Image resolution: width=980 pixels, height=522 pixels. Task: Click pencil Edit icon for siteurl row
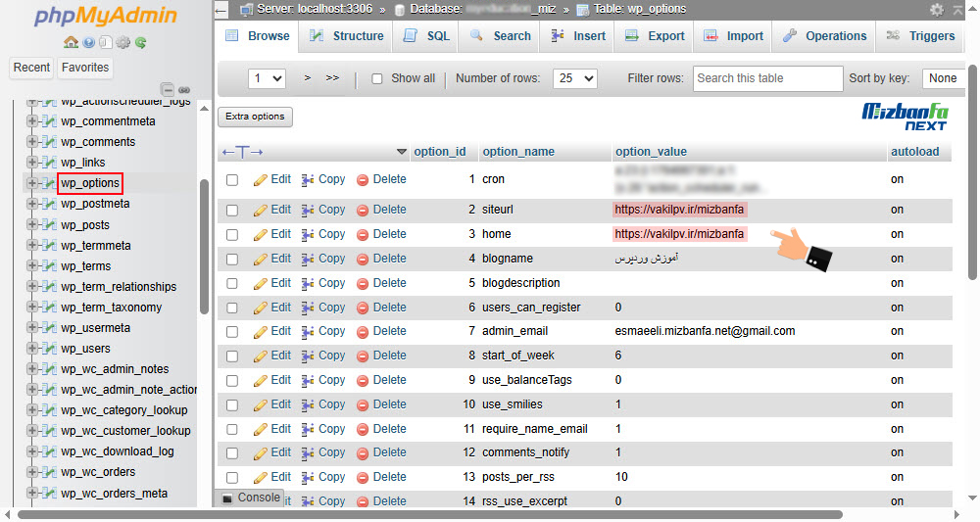pyautogui.click(x=261, y=210)
